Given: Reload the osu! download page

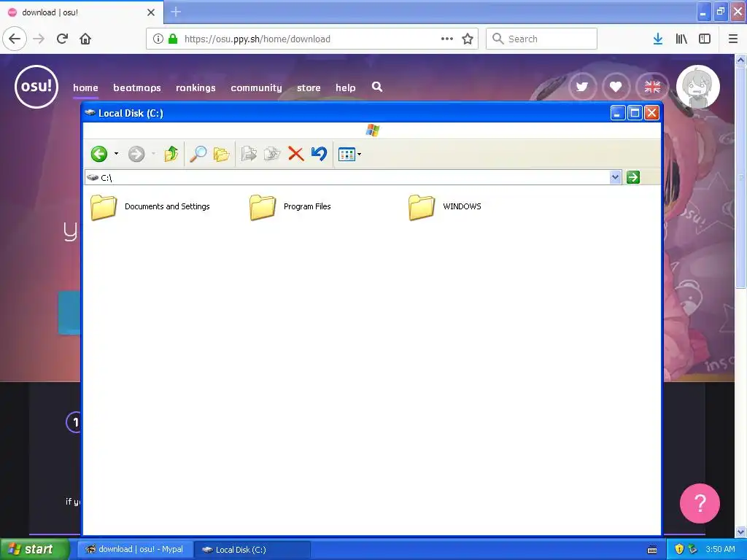Looking at the screenshot, I should (x=63, y=39).
